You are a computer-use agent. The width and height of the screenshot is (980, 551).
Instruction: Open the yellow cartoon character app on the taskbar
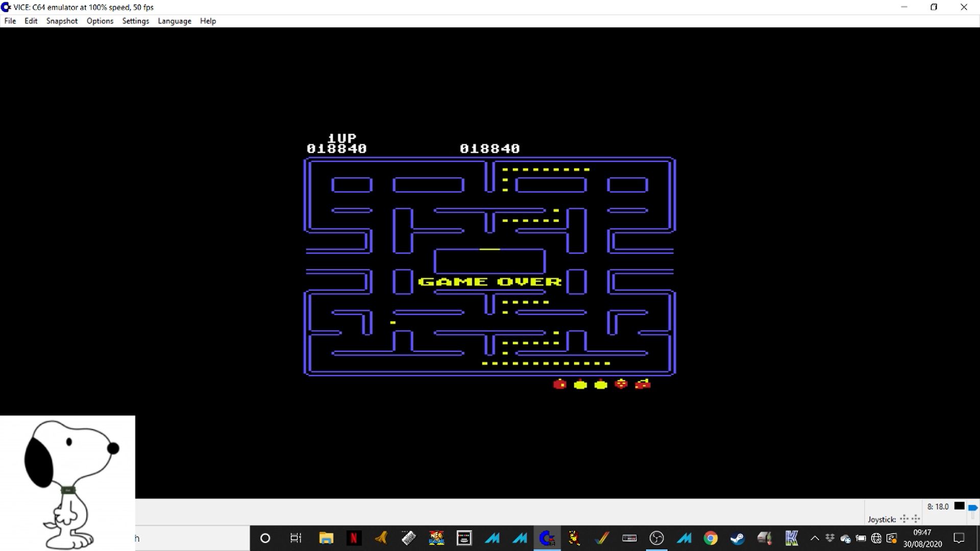coord(574,538)
